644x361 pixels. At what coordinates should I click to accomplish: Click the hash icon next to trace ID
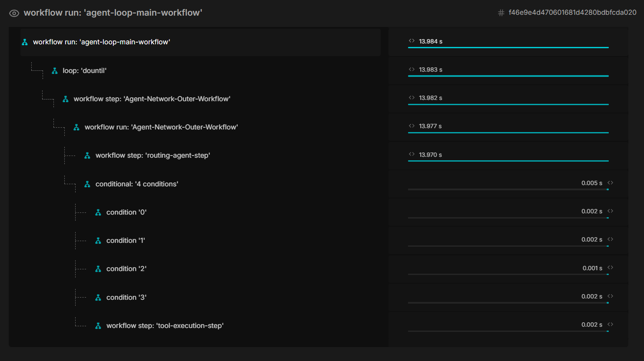501,13
